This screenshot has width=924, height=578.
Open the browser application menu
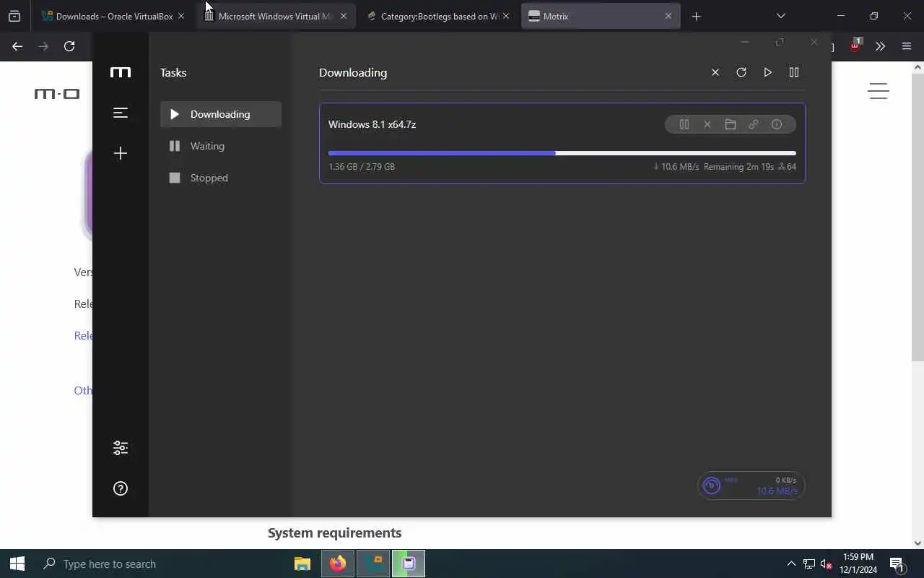tap(907, 46)
